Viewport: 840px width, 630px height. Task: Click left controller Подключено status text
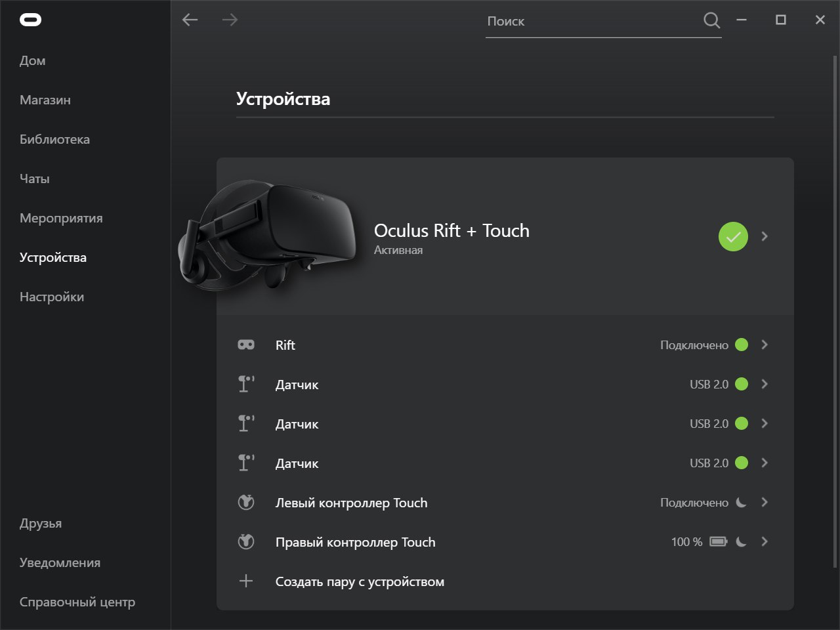click(694, 503)
